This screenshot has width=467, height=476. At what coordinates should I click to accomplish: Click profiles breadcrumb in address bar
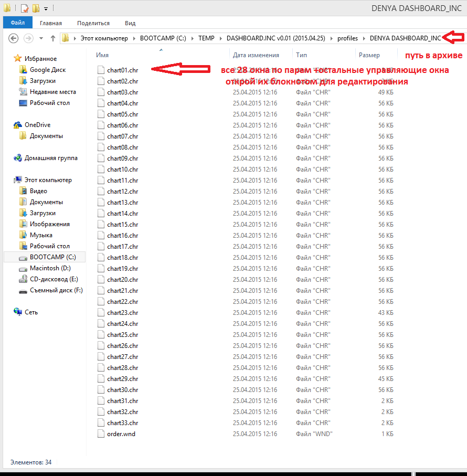[x=347, y=38]
